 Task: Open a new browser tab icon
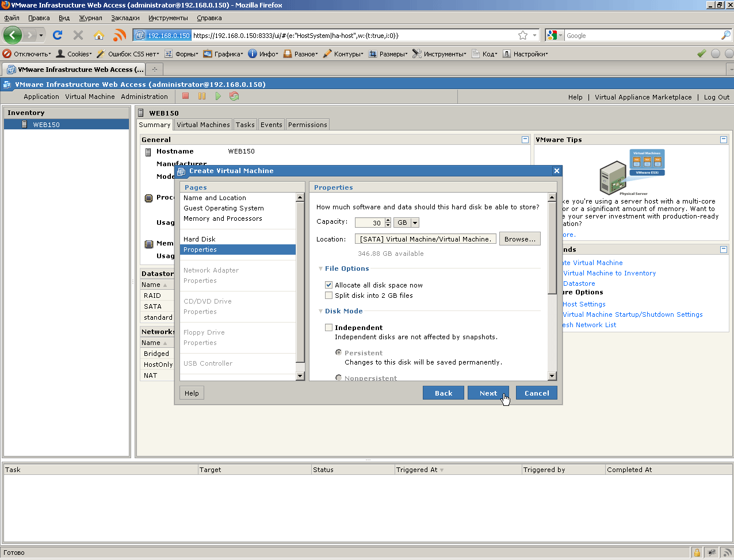coord(154,70)
